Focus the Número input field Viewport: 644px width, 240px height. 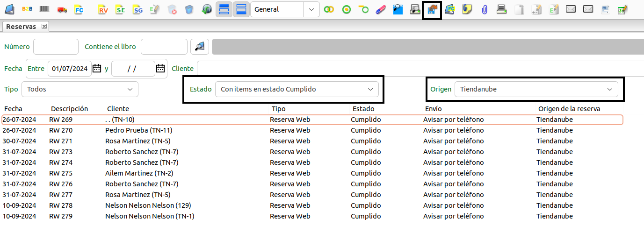coord(56,47)
